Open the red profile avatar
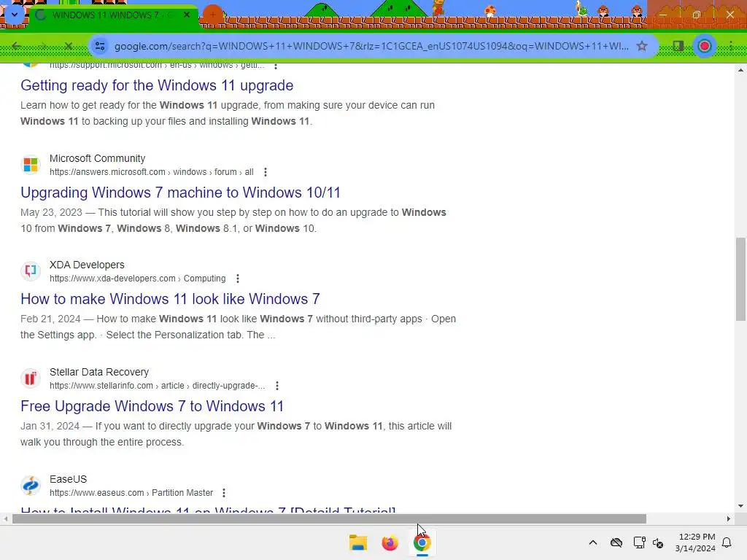This screenshot has width=747, height=560. pos(705,46)
